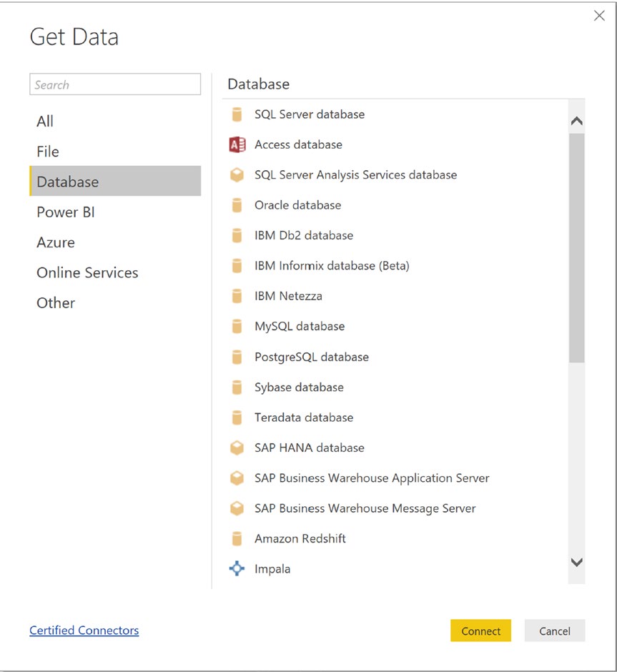Select the 'PostgreSQL database' label
617x672 pixels.
tap(312, 357)
